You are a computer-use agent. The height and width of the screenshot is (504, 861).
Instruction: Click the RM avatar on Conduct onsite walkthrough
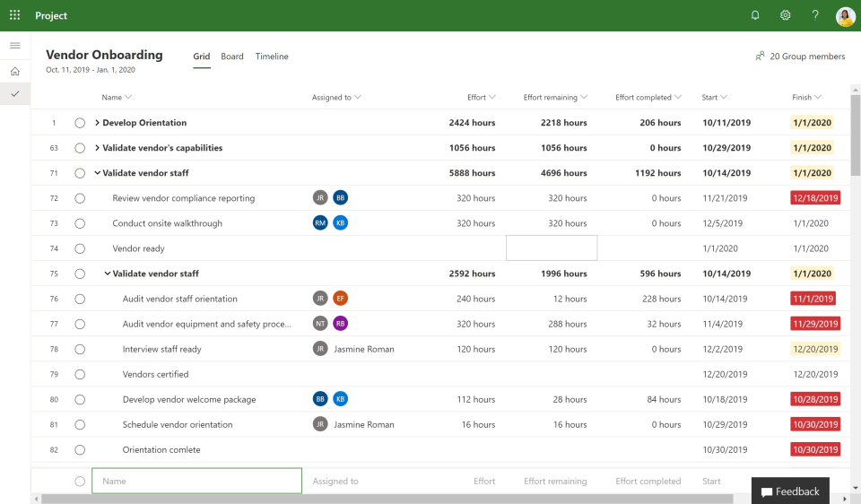coord(320,223)
